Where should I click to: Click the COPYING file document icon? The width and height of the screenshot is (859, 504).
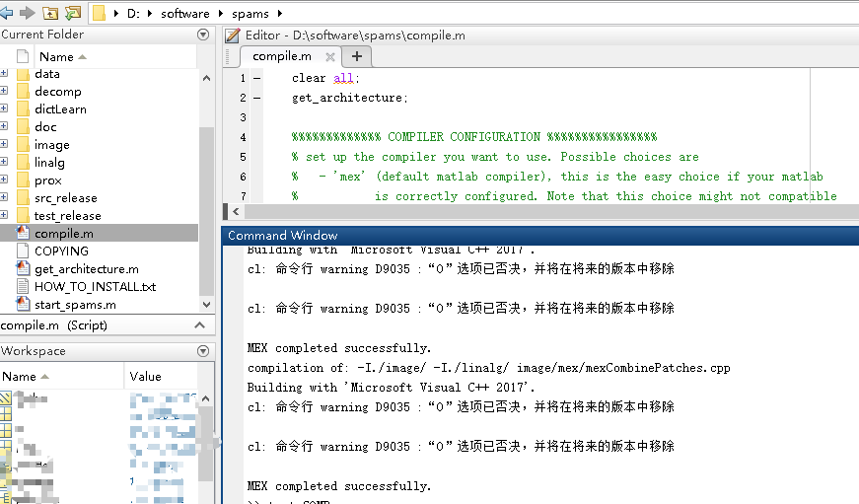tap(23, 251)
